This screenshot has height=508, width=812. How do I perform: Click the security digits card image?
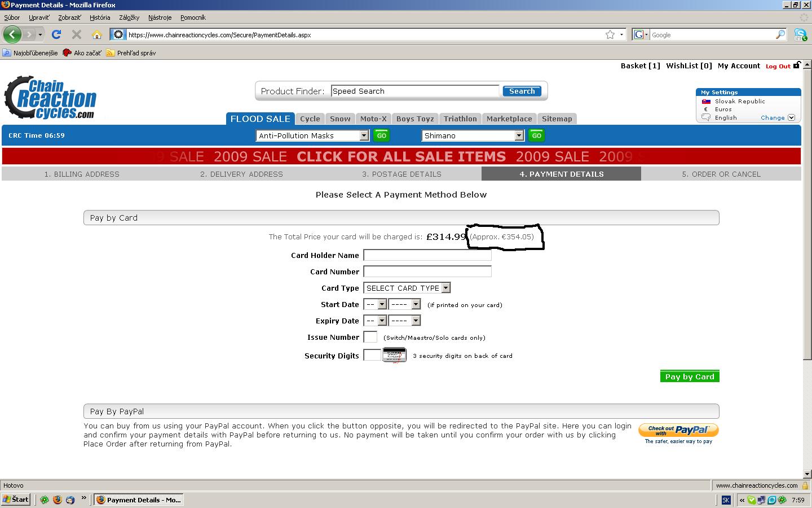(394, 355)
